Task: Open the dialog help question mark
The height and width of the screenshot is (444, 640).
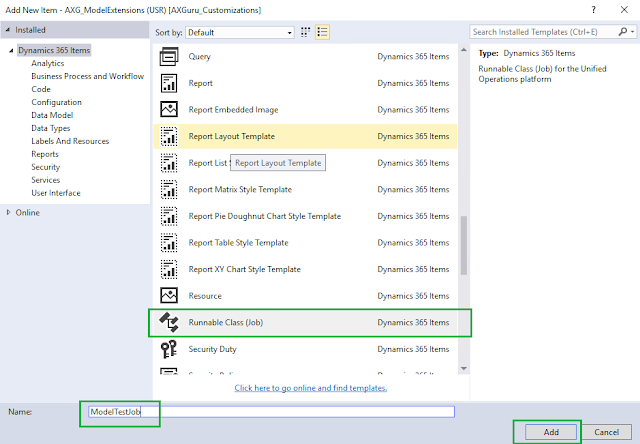Action: [593, 10]
